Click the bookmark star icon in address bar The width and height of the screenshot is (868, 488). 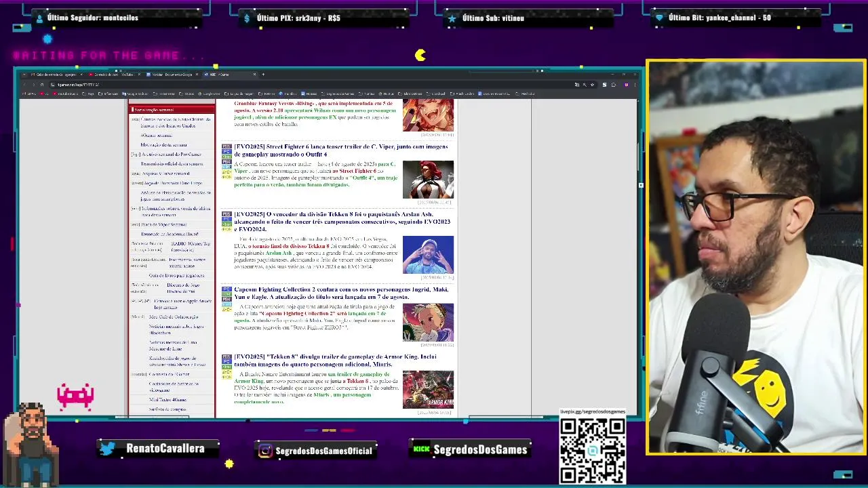point(592,85)
